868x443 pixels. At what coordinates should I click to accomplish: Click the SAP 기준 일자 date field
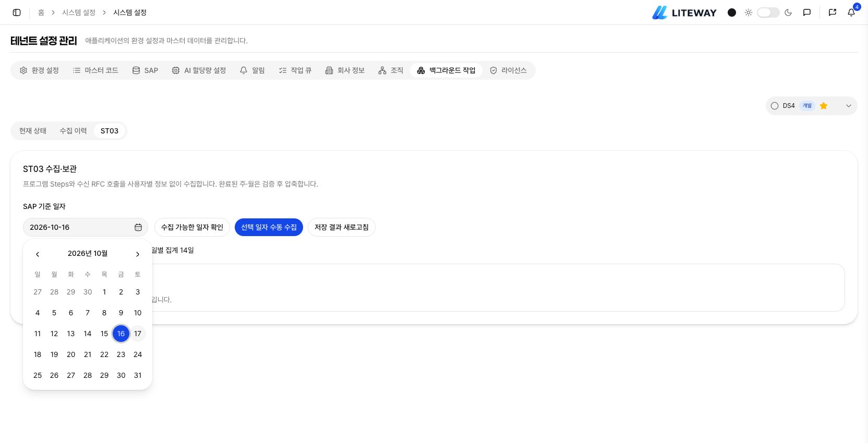click(x=86, y=227)
